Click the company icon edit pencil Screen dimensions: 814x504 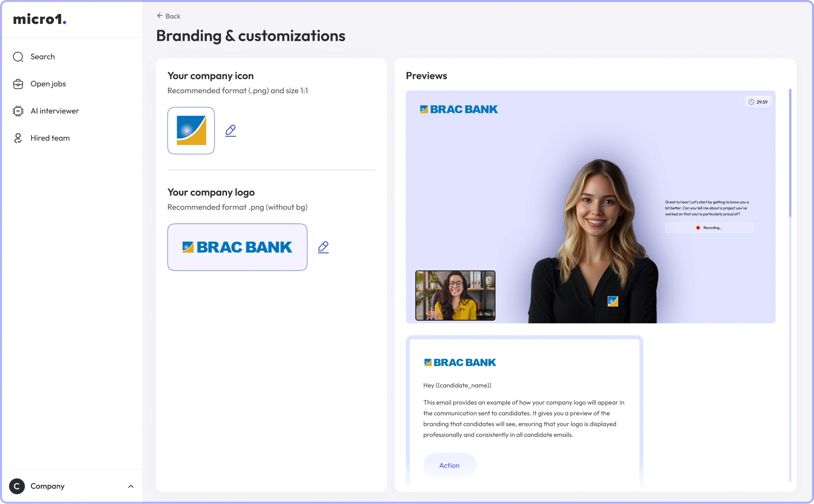(231, 130)
